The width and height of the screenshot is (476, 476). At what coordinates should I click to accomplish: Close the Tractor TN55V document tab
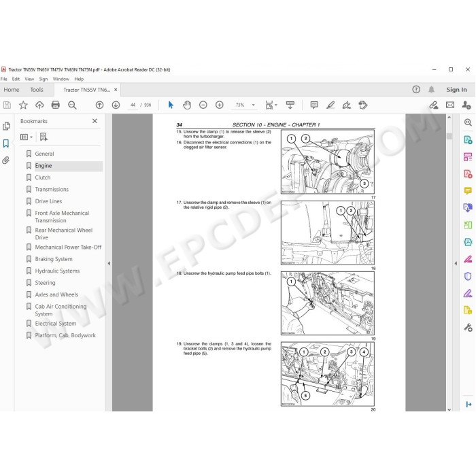pyautogui.click(x=116, y=90)
